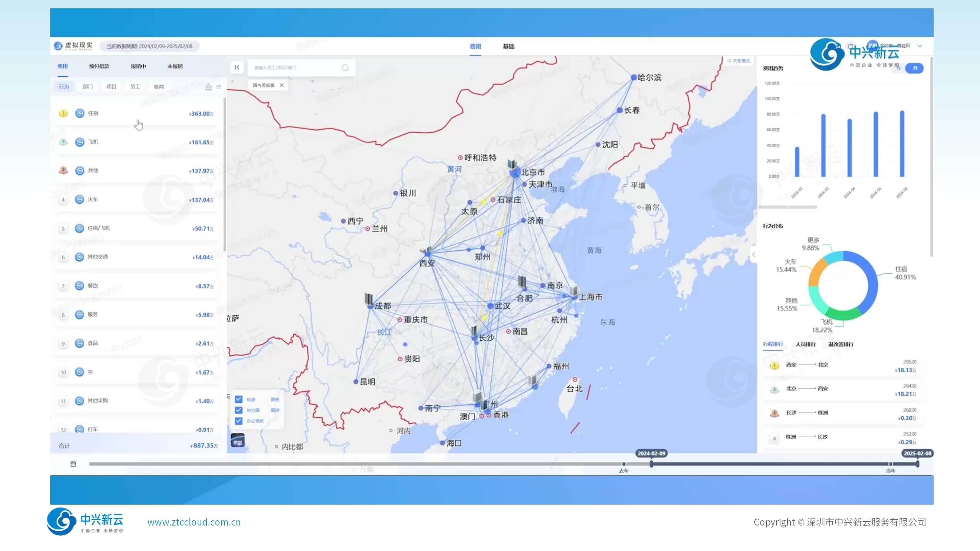Click the 食品 category icon
This screenshot has height=551, width=980.
tap(79, 343)
